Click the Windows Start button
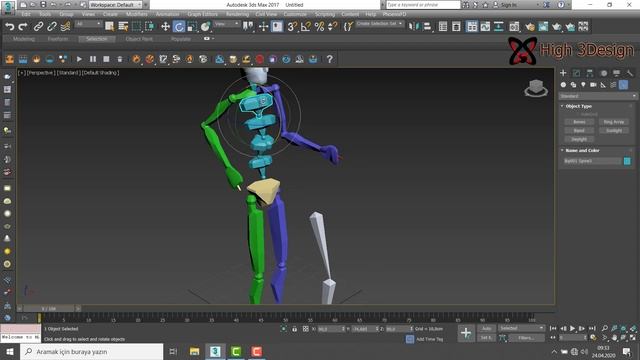Viewport: 640px width, 360px height. coord(10,351)
